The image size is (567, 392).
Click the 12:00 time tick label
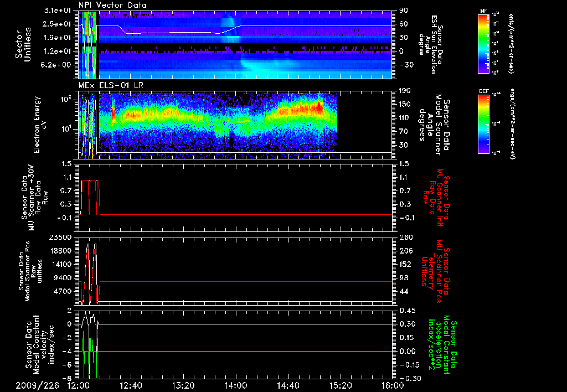point(78,385)
